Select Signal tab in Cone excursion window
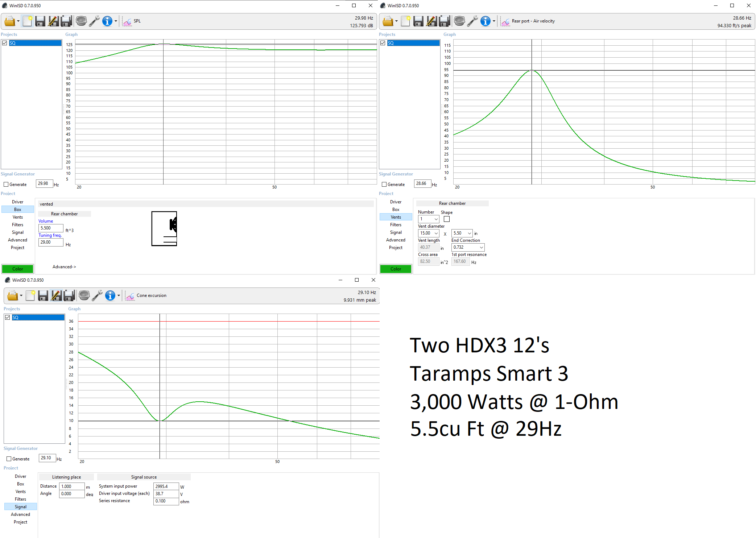This screenshot has height=538, width=756. 21,507
